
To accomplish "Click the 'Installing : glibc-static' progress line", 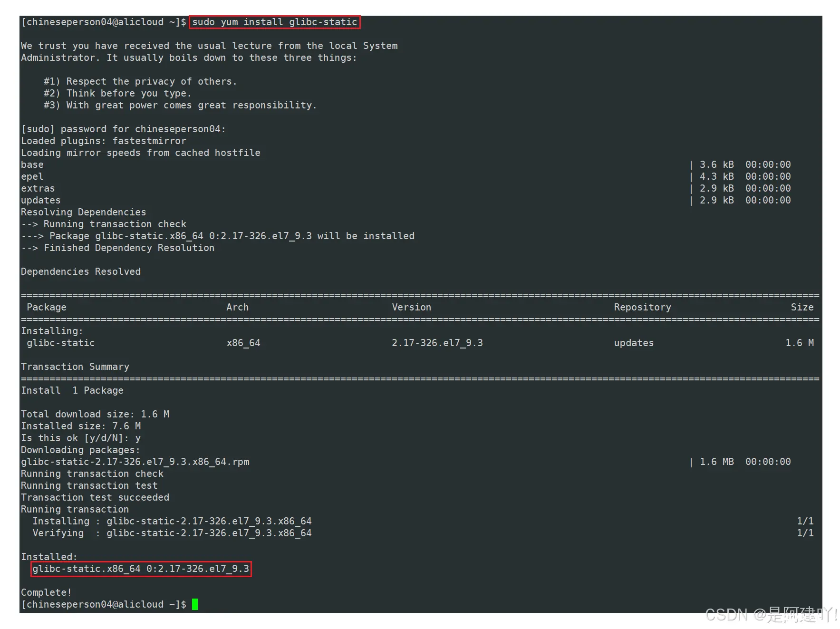I will click(x=172, y=521).
